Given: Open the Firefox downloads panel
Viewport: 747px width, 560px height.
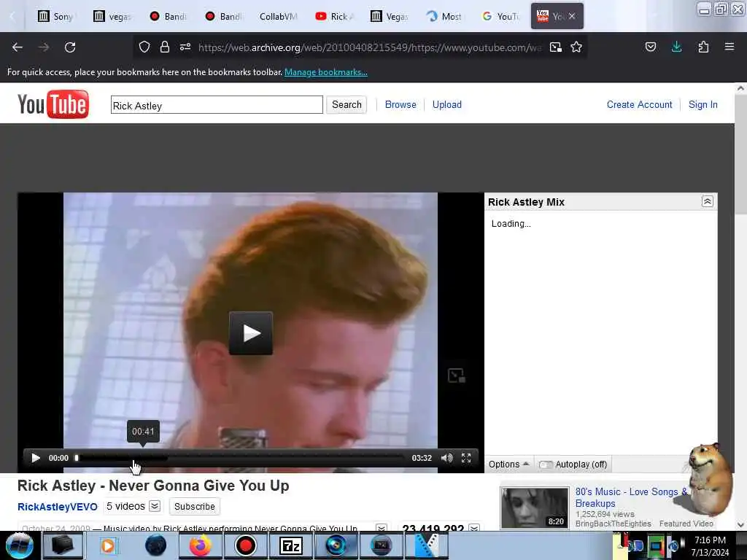Looking at the screenshot, I should [x=676, y=47].
